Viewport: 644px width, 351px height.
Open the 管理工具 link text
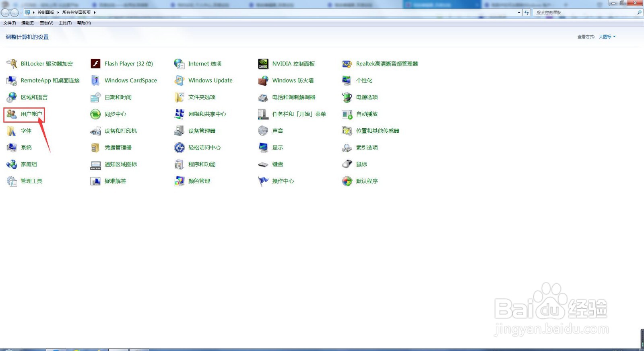click(x=31, y=181)
